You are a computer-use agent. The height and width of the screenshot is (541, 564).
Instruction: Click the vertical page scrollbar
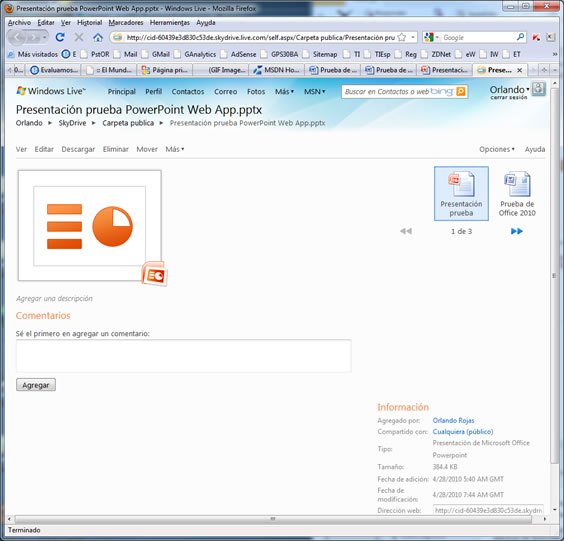pyautogui.click(x=554, y=275)
